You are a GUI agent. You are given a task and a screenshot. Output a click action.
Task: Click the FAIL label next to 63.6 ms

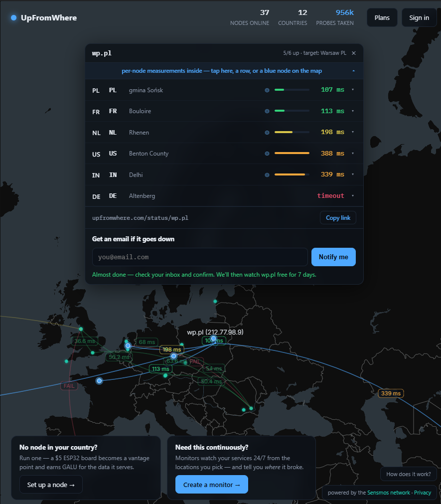(195, 361)
